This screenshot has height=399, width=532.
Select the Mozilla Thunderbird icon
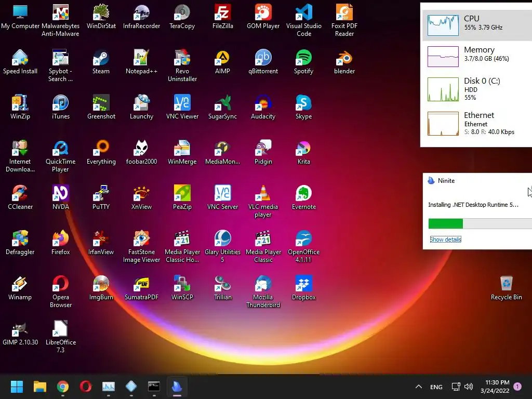263,291
